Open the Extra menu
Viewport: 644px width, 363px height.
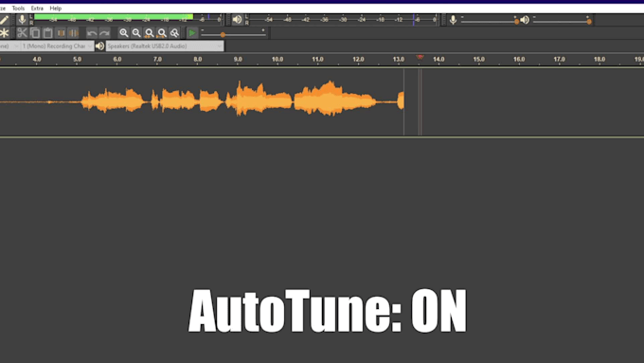point(37,9)
